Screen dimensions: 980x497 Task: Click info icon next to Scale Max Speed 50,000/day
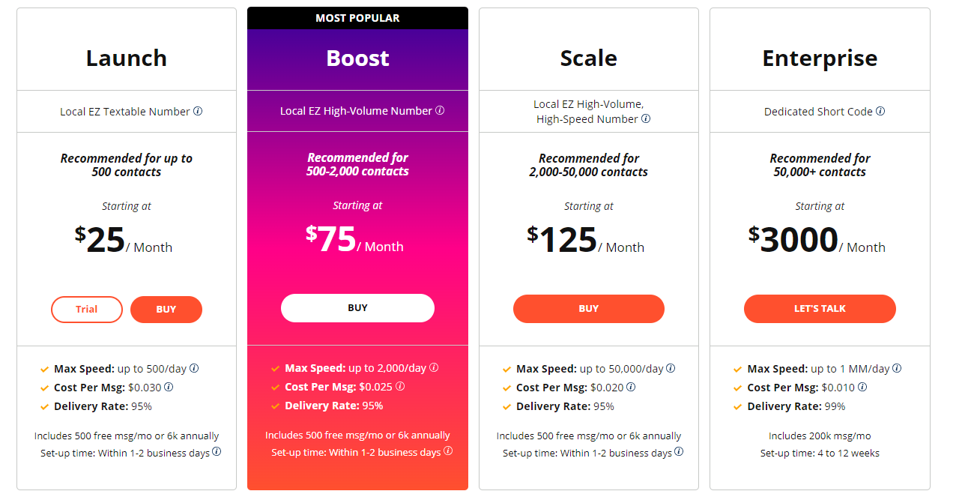pyautogui.click(x=671, y=368)
